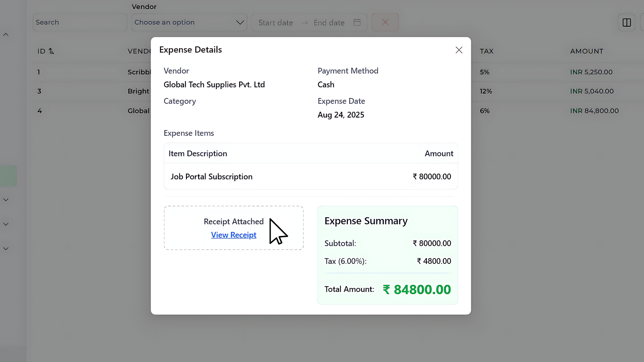Expand the middle sidebar down chevron
The height and width of the screenshot is (362, 644).
(6, 224)
